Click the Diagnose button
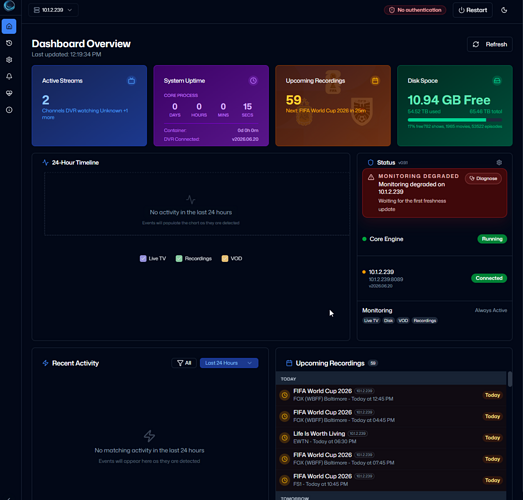The image size is (523, 500). (x=483, y=178)
